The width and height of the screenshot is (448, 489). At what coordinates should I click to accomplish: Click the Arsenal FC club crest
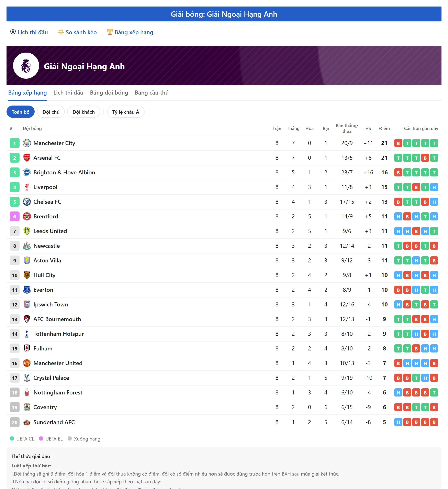[27, 158]
